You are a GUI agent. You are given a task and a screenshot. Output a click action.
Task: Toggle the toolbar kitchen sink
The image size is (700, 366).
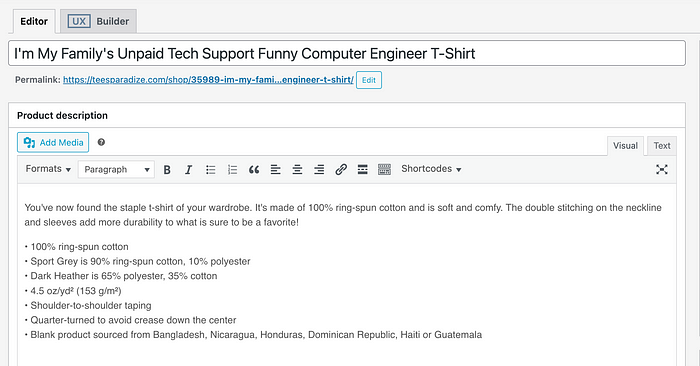(x=384, y=170)
